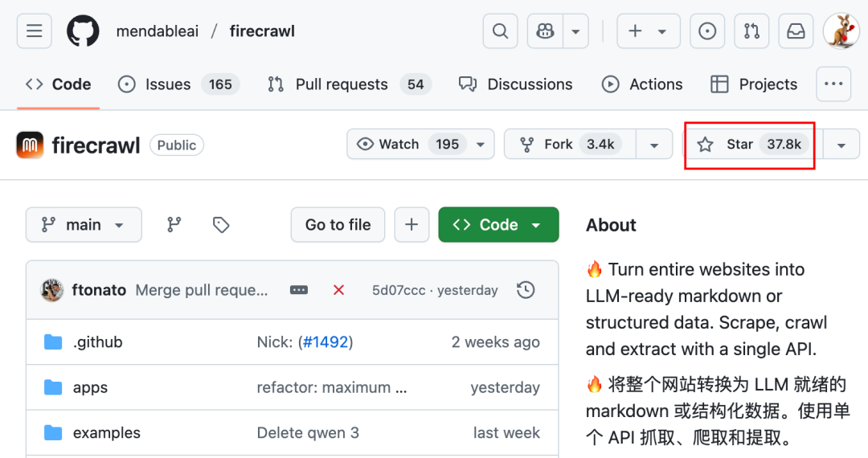Switch to the Issues tab
This screenshot has width=868, height=458.
pyautogui.click(x=178, y=84)
